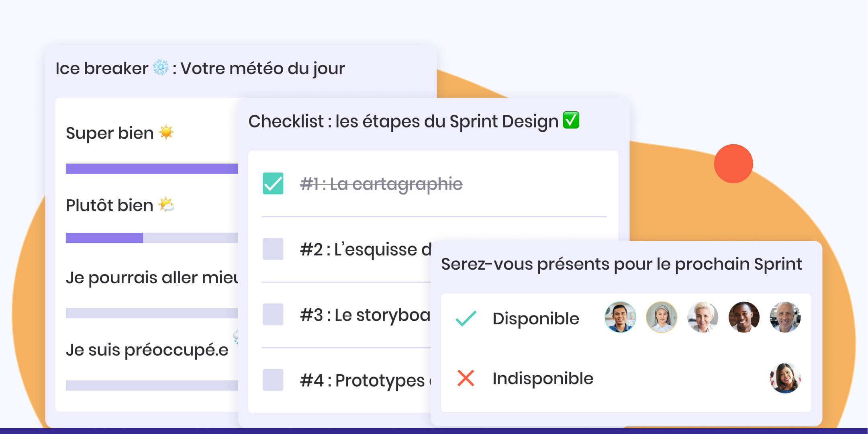Click the last Disponible avatar of bald man
This screenshot has height=434, width=868.
point(785,317)
